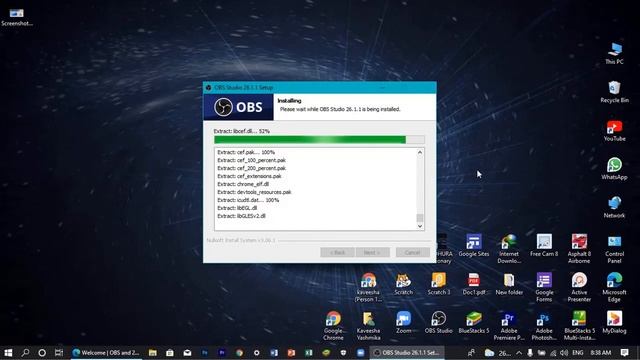The image size is (640, 360).
Task: Select 'Extract: chrome_elf.dll' log line
Action: tap(243, 184)
